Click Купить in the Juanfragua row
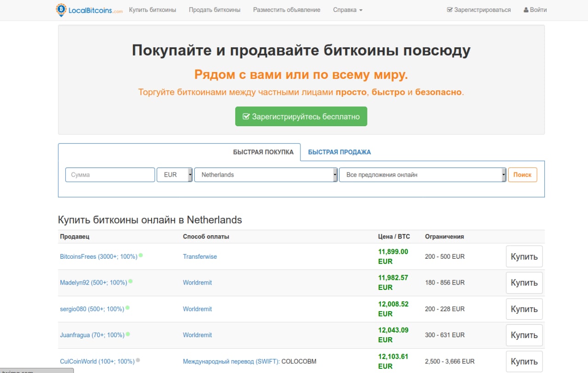This screenshot has height=373, width=588. coord(524,335)
